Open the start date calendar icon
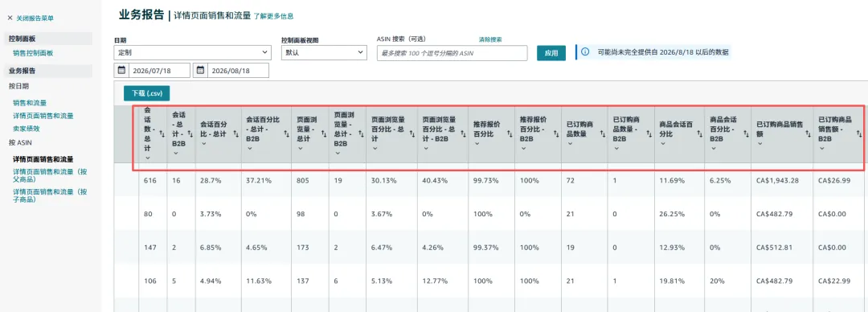The width and height of the screenshot is (868, 312). (121, 71)
